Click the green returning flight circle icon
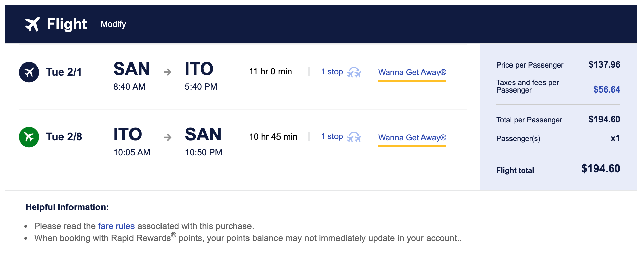Image resolution: width=644 pixels, height=260 pixels. point(29,137)
